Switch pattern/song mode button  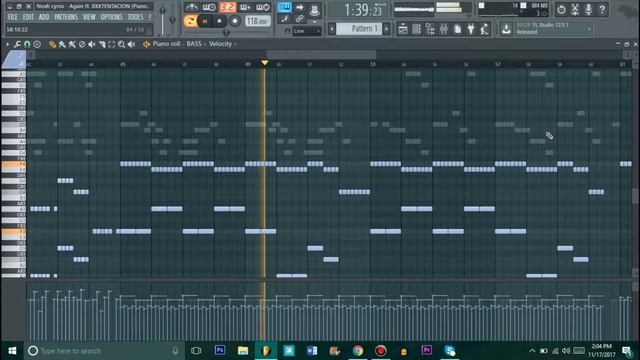pos(190,21)
